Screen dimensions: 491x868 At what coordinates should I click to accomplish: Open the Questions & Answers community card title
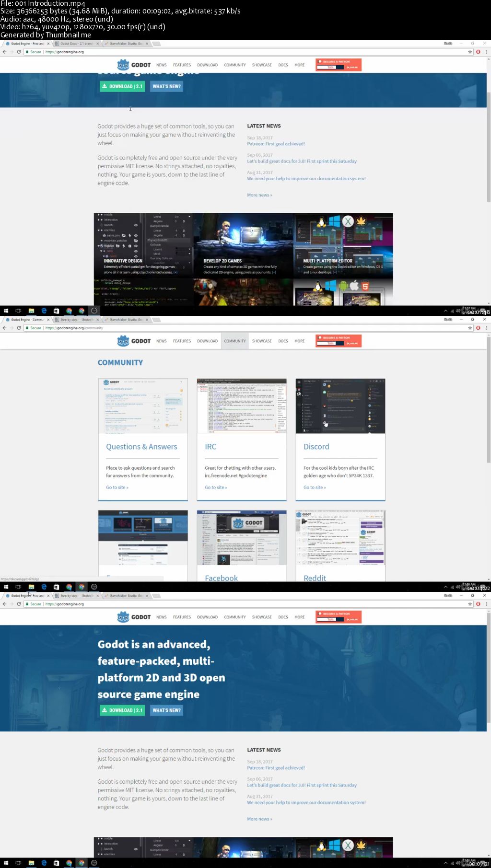[141, 447]
